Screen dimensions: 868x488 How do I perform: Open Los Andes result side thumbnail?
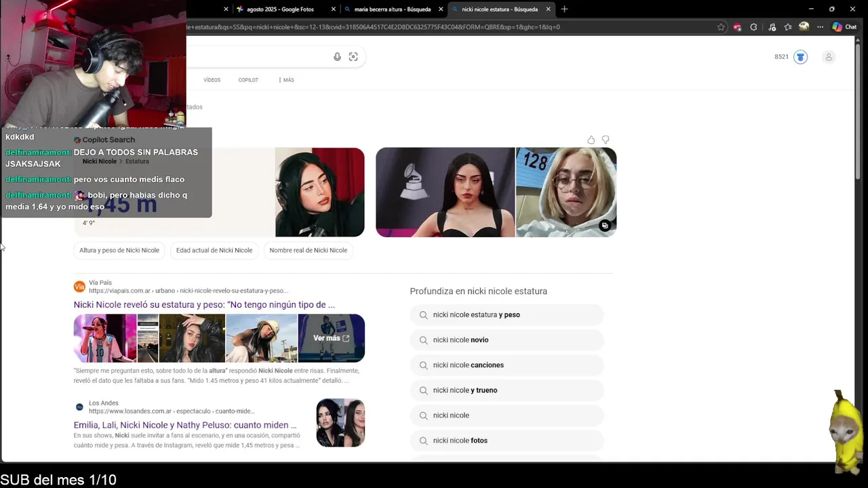click(x=340, y=423)
